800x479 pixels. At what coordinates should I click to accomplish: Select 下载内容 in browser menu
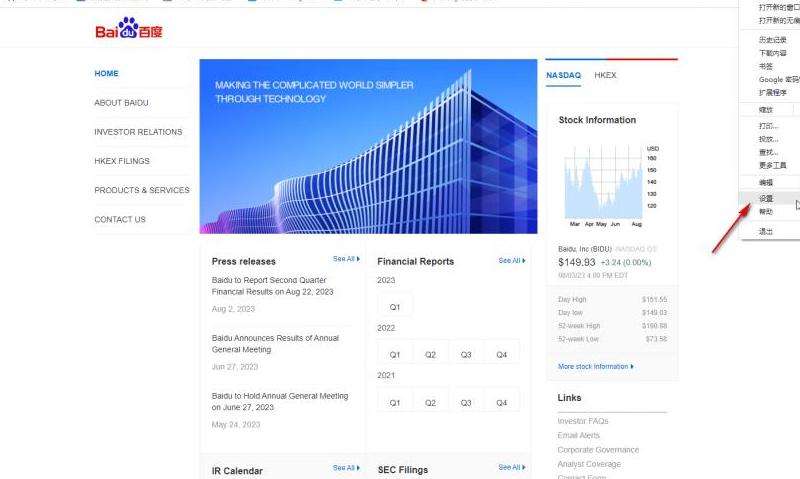click(x=770, y=53)
